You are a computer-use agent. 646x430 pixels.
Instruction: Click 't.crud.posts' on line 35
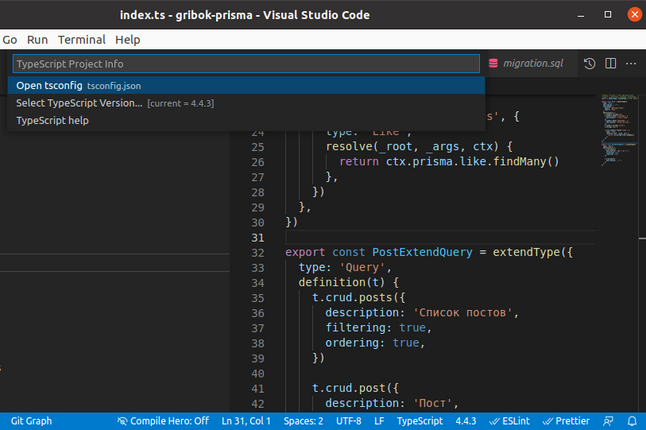coord(352,297)
